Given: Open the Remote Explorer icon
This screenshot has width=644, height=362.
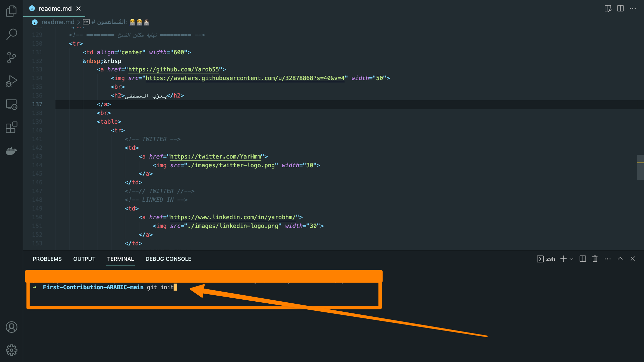Looking at the screenshot, I should tap(11, 105).
